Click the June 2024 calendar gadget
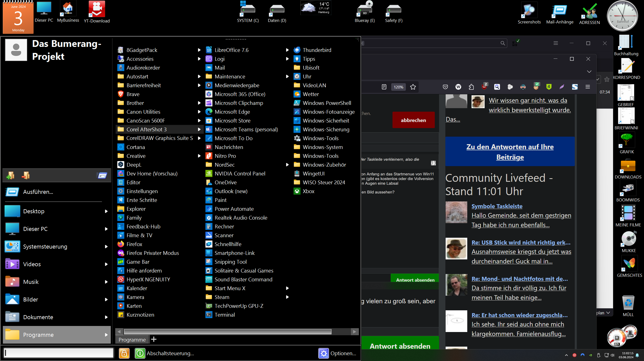This screenshot has height=361, width=644. point(18,18)
